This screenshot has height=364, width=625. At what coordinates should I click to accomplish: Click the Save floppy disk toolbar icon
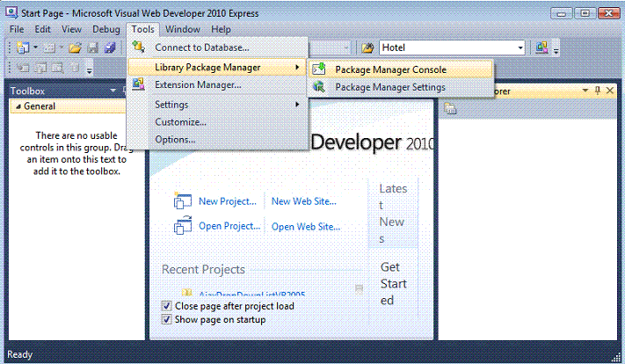(92, 47)
